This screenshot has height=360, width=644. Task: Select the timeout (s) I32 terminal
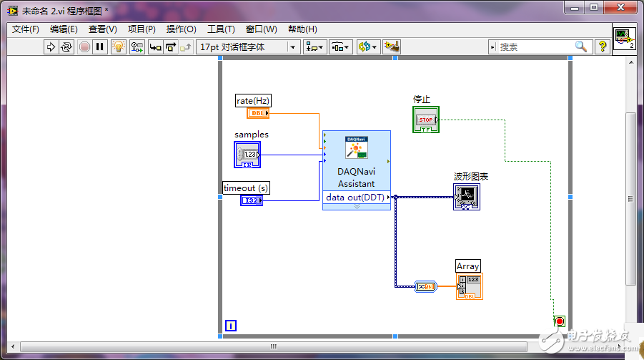(x=252, y=200)
